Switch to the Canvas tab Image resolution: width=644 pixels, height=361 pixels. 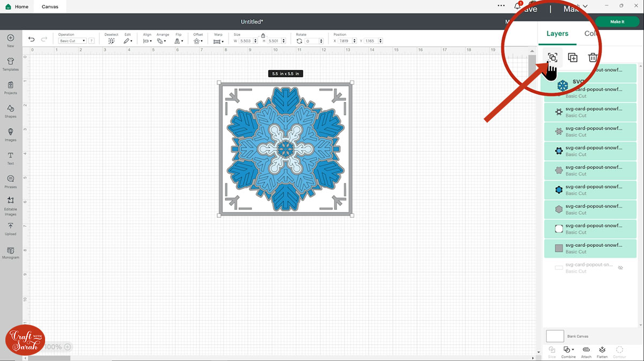click(50, 6)
